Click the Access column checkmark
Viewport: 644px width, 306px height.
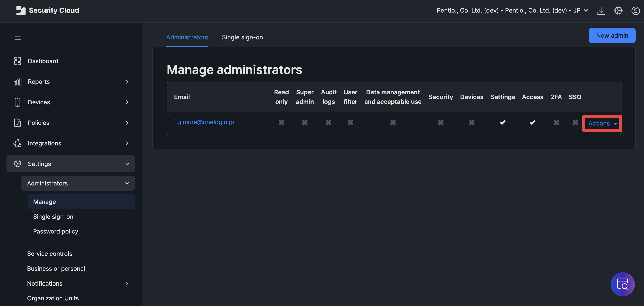533,122
